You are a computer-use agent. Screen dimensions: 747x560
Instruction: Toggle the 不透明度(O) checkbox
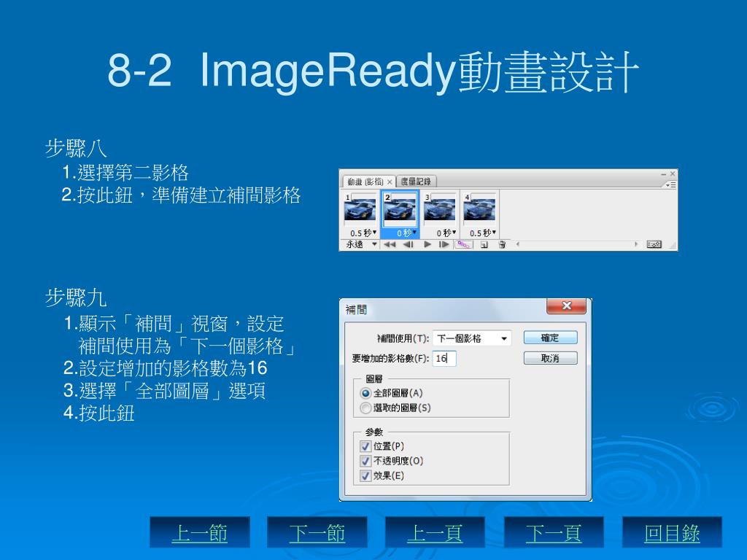[366, 461]
